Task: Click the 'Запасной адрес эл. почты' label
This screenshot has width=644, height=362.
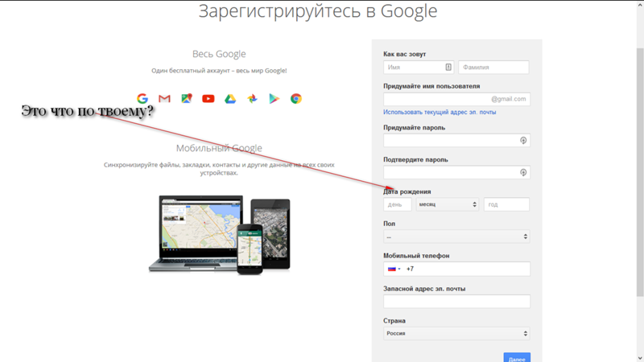Action: 424,289
